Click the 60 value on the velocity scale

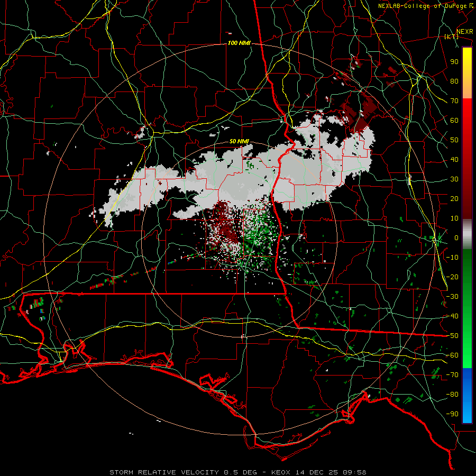(454, 120)
